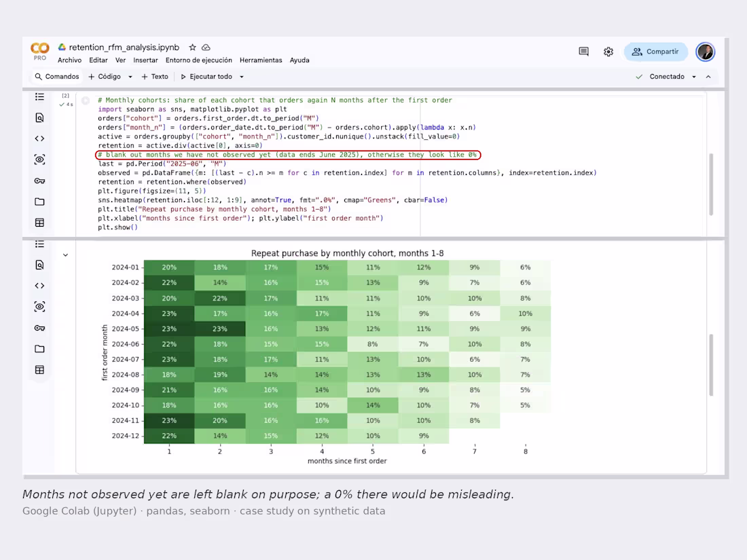This screenshot has height=560, width=747.
Task: Collapse the heatmap output with the chevron
Action: (x=66, y=255)
